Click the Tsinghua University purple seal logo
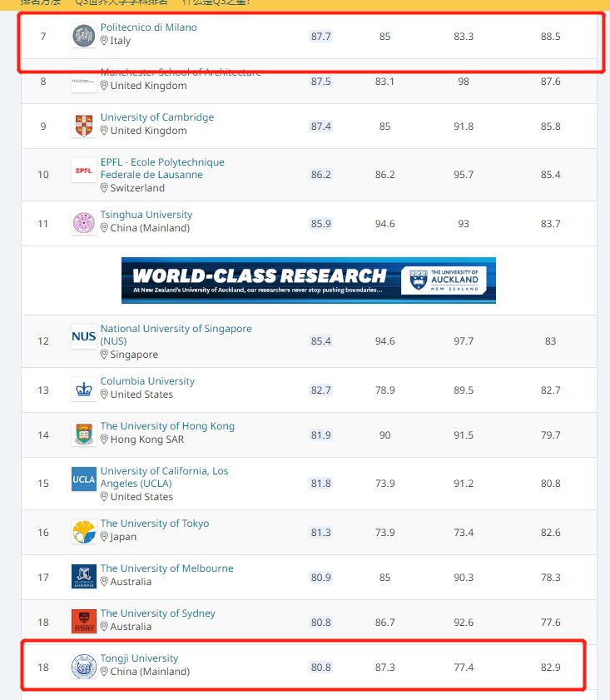This screenshot has height=700, width=610. coord(84,223)
